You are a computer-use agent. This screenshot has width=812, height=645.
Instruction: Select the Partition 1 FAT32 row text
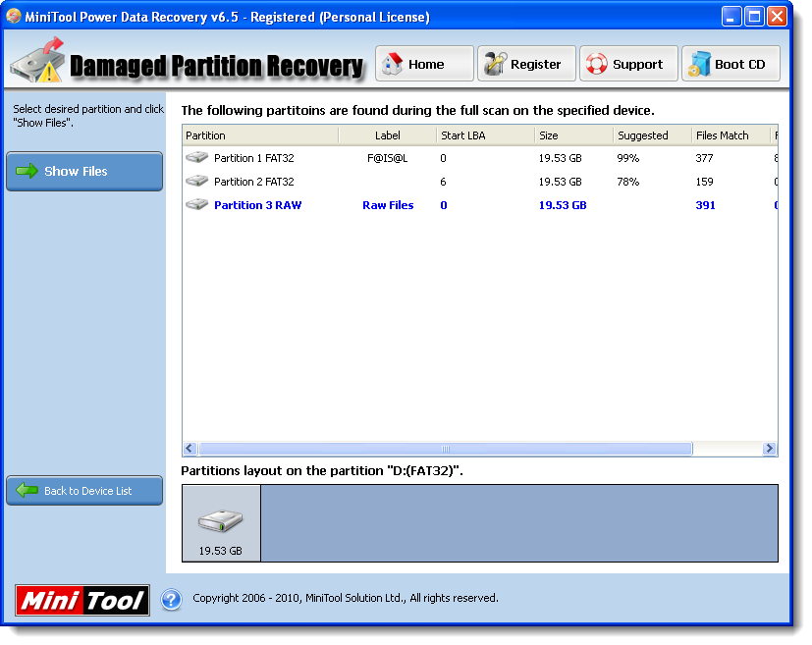(x=253, y=158)
